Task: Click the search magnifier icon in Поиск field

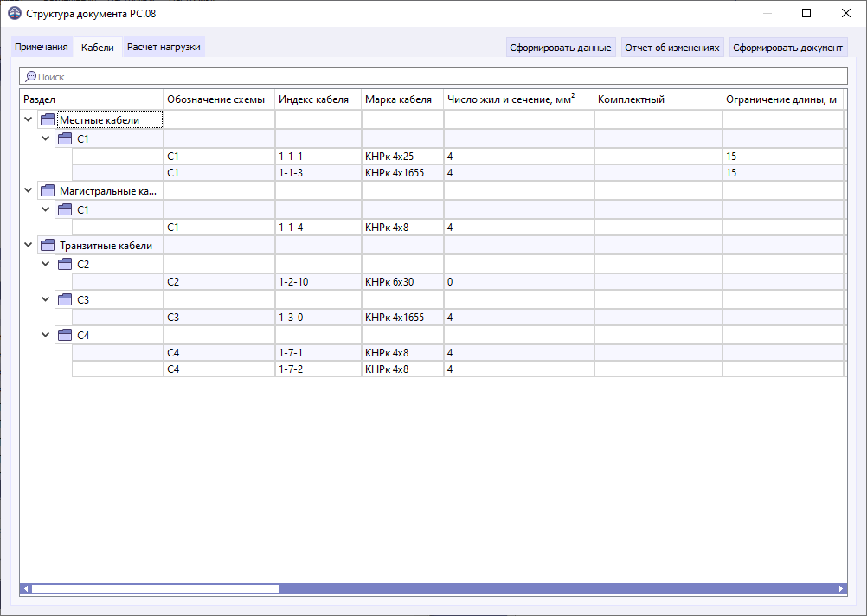Action: click(x=29, y=76)
